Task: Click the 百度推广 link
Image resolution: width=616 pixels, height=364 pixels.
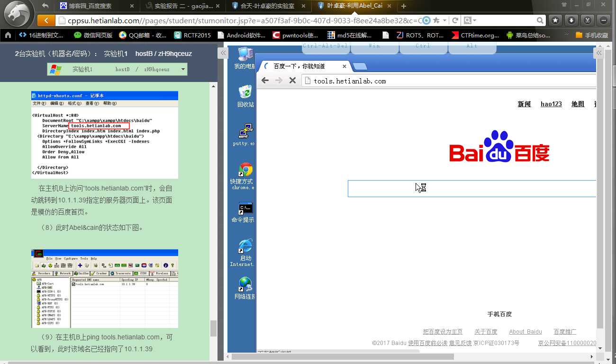Action: point(565,332)
